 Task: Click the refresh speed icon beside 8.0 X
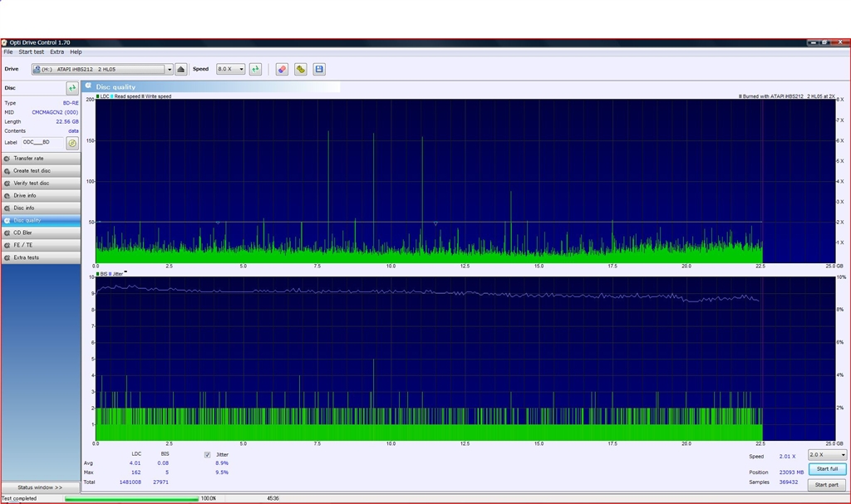click(255, 70)
